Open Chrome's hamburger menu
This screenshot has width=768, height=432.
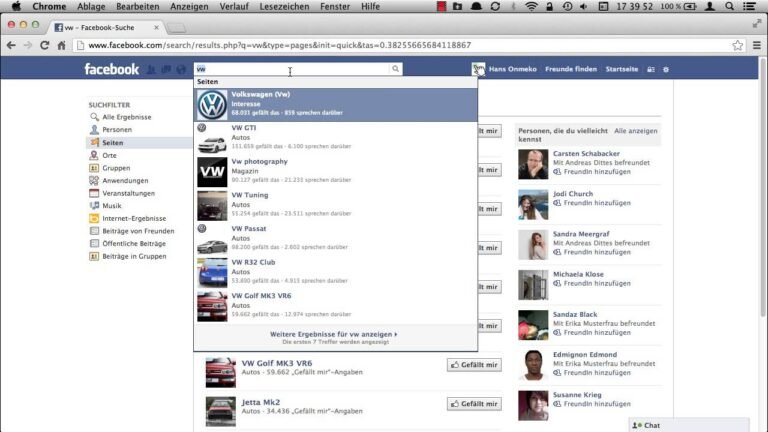(x=755, y=45)
